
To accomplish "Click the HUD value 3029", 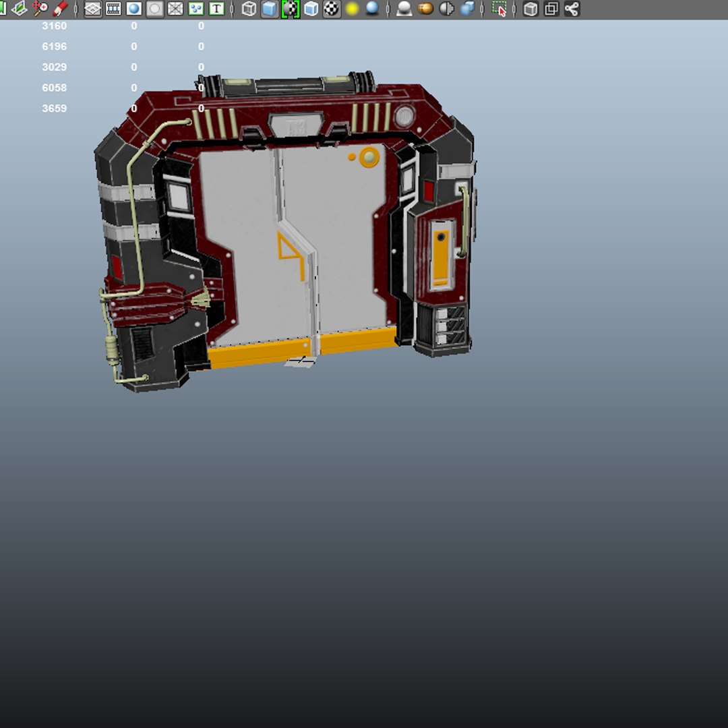I will tap(55, 67).
